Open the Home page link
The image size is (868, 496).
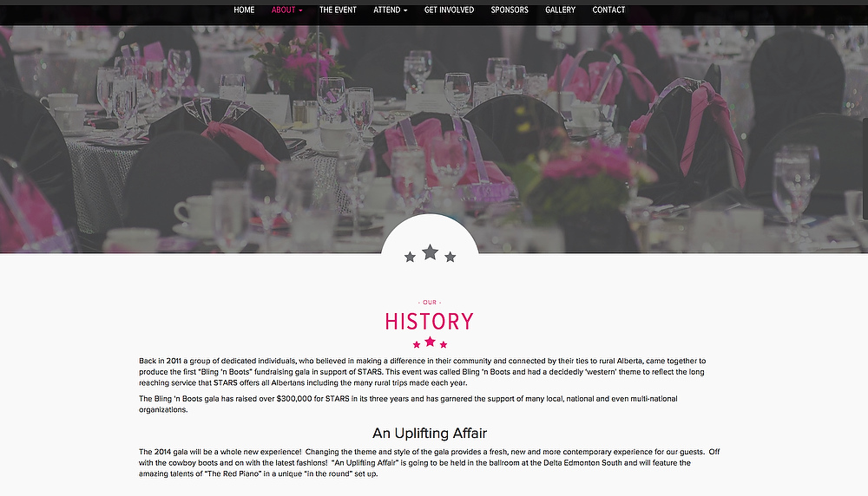pos(244,10)
